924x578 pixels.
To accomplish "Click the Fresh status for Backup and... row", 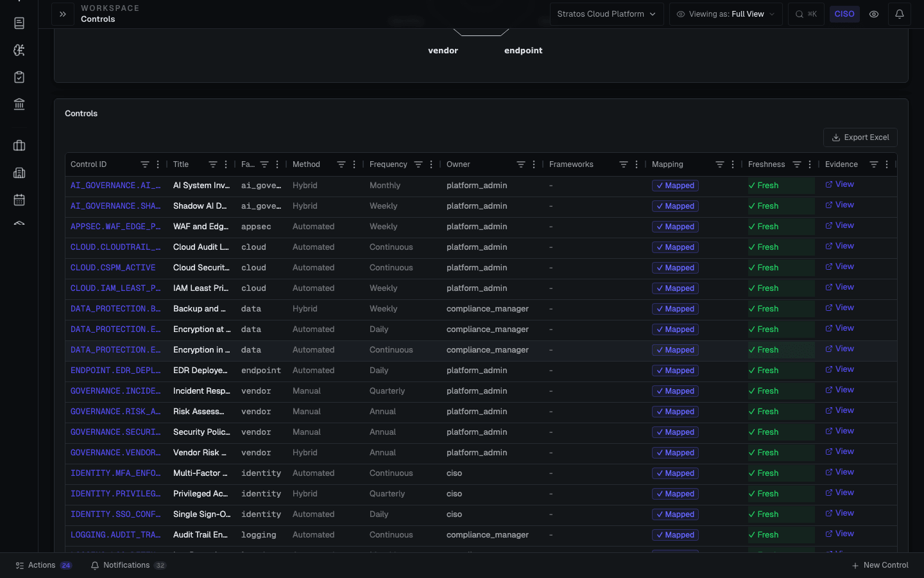I will click(781, 309).
